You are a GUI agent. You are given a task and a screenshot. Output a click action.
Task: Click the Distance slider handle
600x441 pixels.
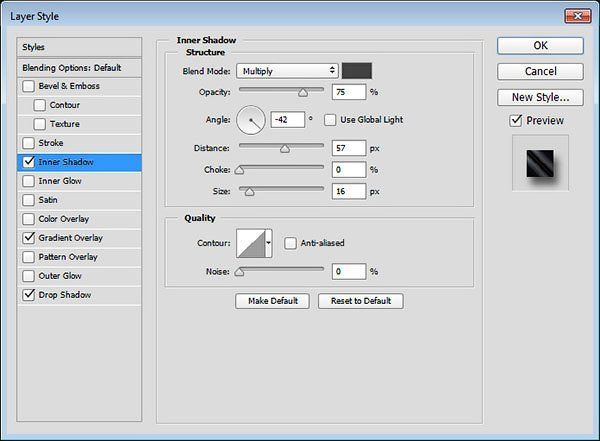[x=285, y=149]
